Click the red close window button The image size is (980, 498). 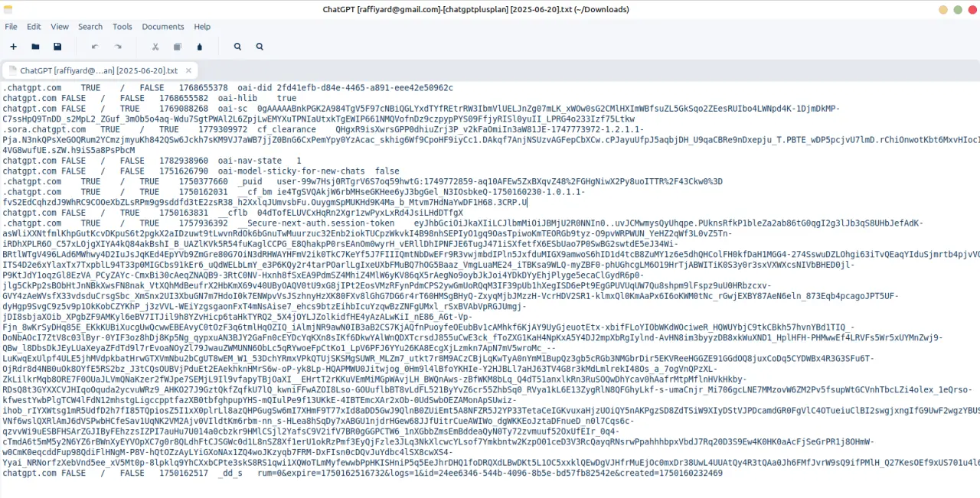coord(972,9)
